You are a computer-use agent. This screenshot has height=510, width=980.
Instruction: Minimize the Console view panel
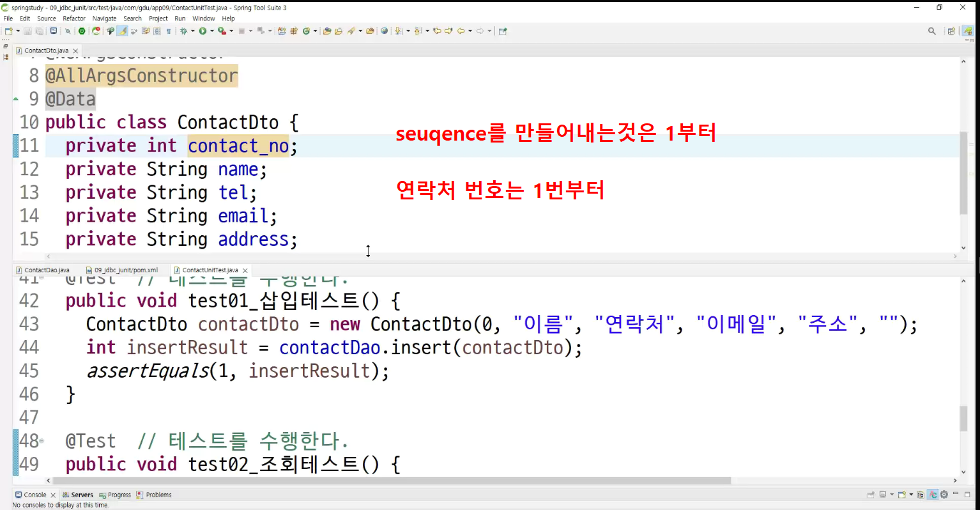pyautogui.click(x=956, y=493)
